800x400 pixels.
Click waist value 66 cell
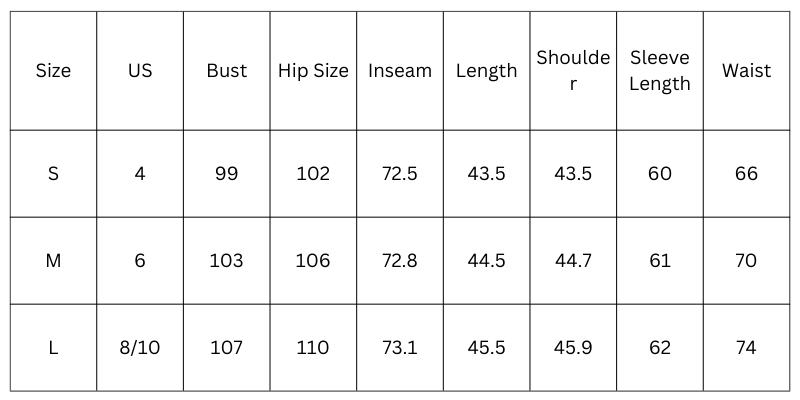pyautogui.click(x=746, y=174)
